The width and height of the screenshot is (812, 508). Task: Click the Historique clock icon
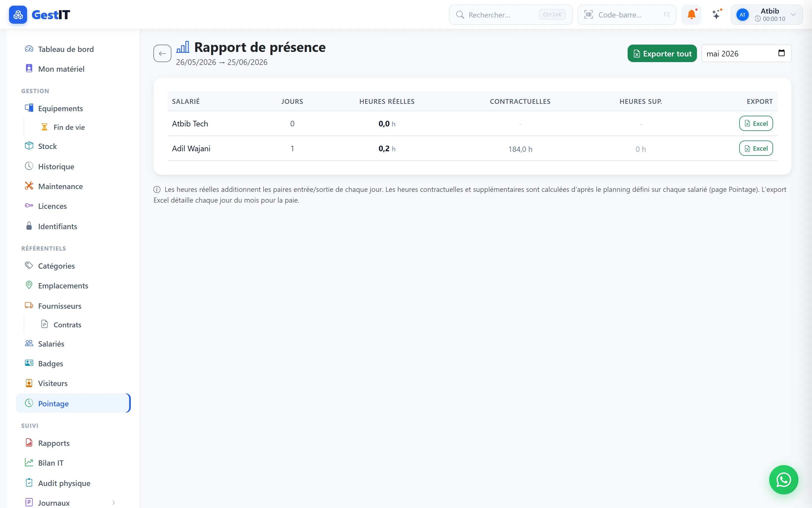(x=29, y=166)
